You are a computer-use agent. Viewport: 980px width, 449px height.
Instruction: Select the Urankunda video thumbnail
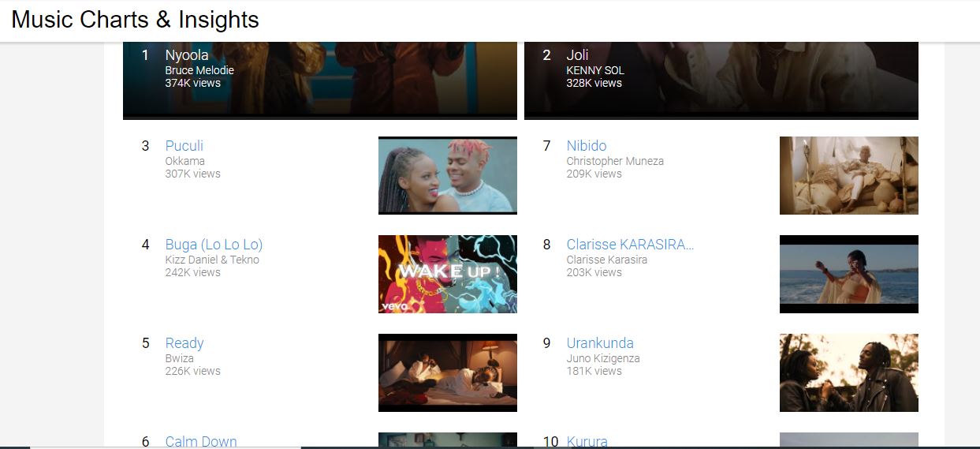[849, 372]
